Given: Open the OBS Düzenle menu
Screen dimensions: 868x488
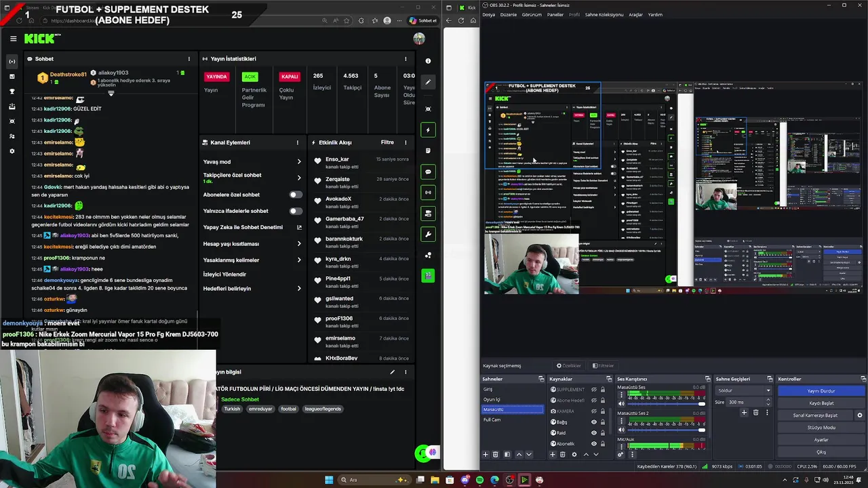Looking at the screenshot, I should [x=508, y=15].
